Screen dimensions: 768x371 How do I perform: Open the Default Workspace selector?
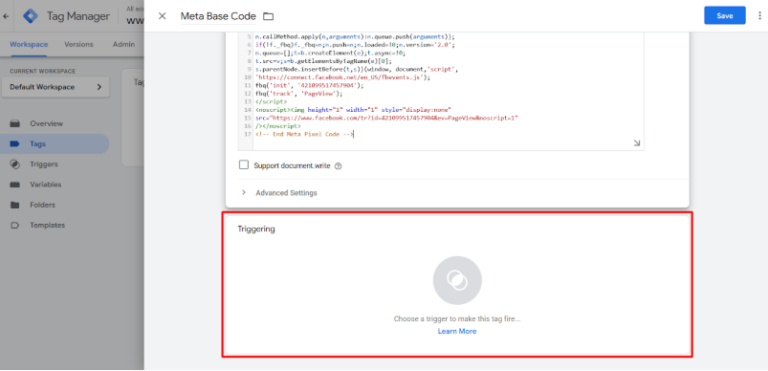pyautogui.click(x=55, y=87)
